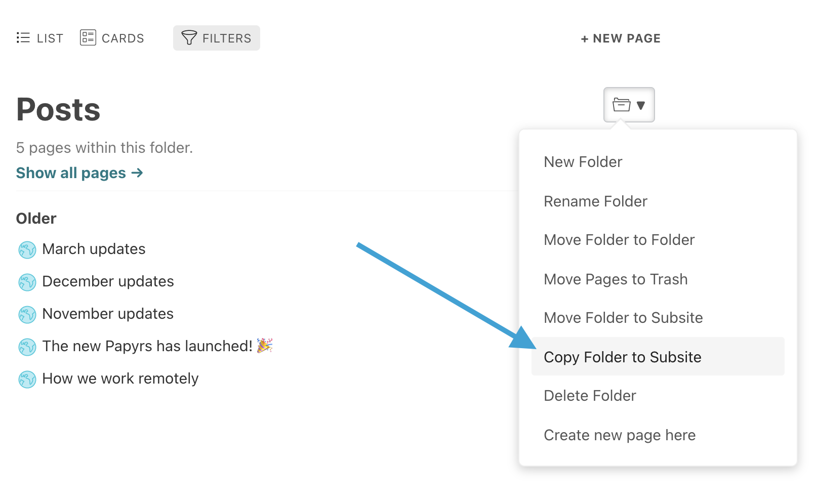Follow the Show all pages link
815x504 pixels.
coord(79,173)
